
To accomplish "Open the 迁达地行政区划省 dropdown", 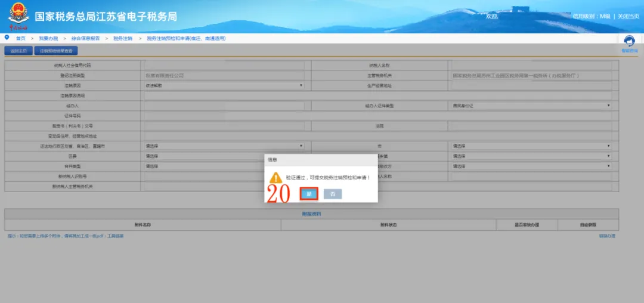I will 224,146.
